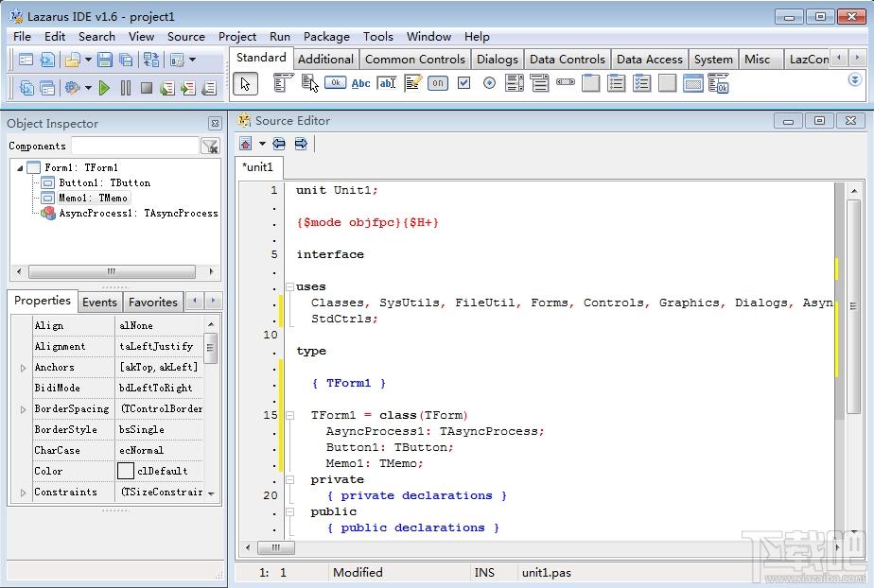Click the Save floppy disk icon
The image size is (874, 588).
(x=104, y=60)
